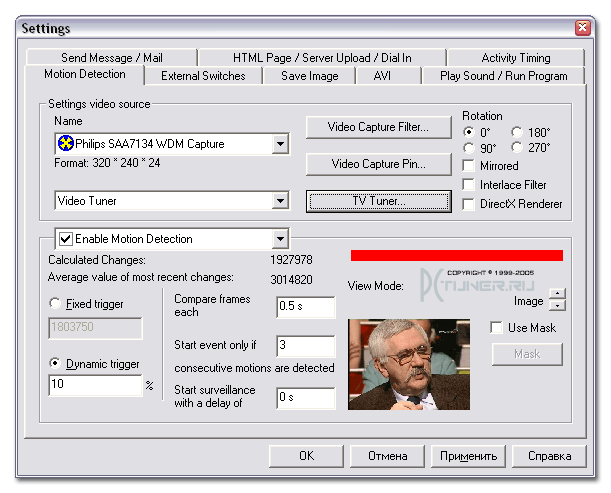
Task: Close the Settings dialog window
Action: (582, 27)
